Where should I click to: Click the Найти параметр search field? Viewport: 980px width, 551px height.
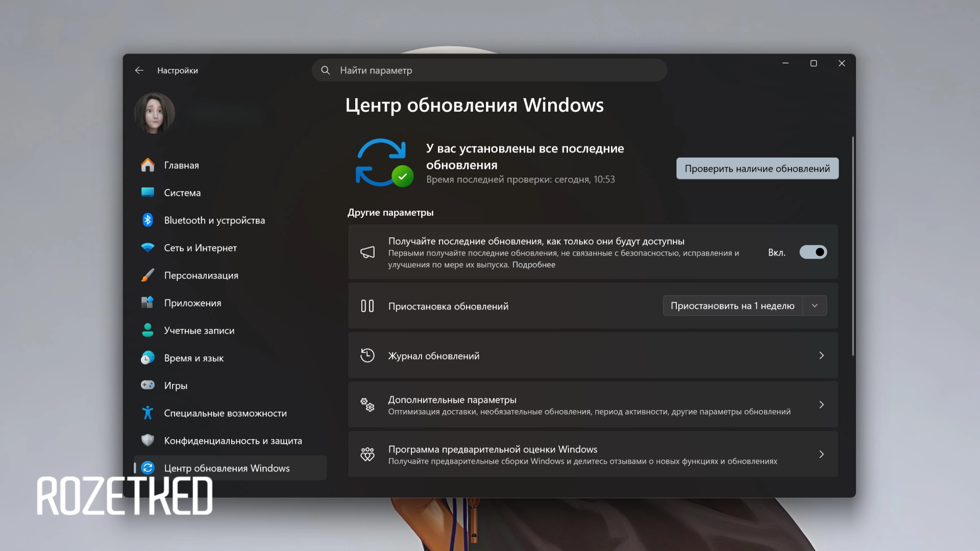tap(488, 70)
